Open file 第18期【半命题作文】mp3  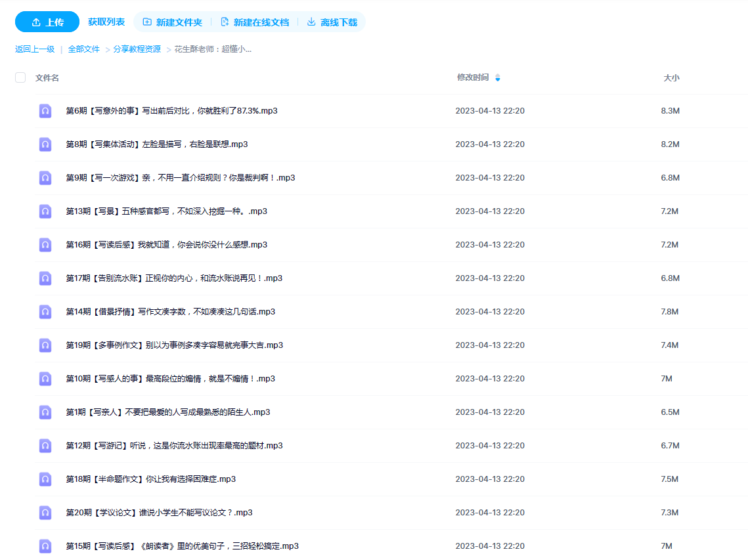(151, 479)
